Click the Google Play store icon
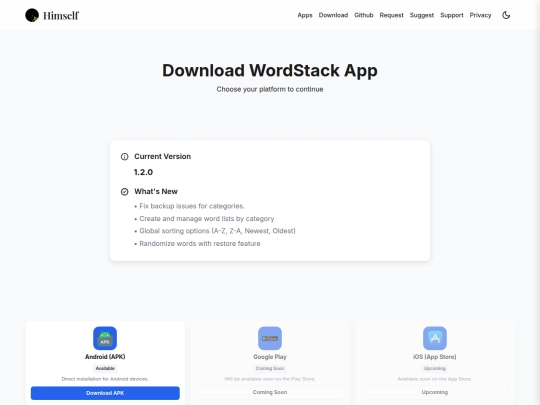This screenshot has height=405, width=540. pyautogui.click(x=270, y=338)
